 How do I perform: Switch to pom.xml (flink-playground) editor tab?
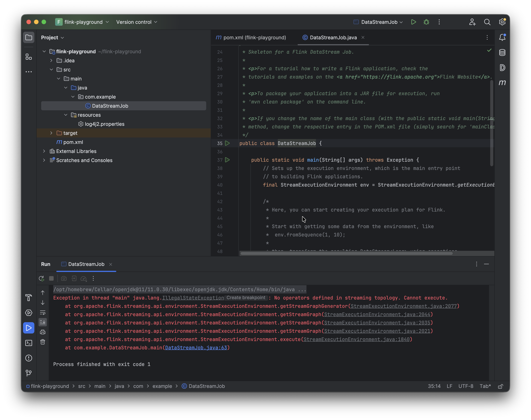[x=251, y=38]
